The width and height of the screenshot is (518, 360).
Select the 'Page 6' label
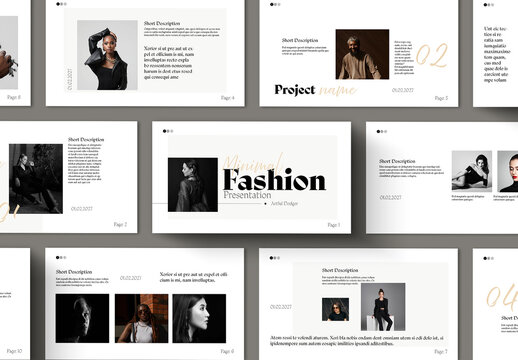[227, 351]
